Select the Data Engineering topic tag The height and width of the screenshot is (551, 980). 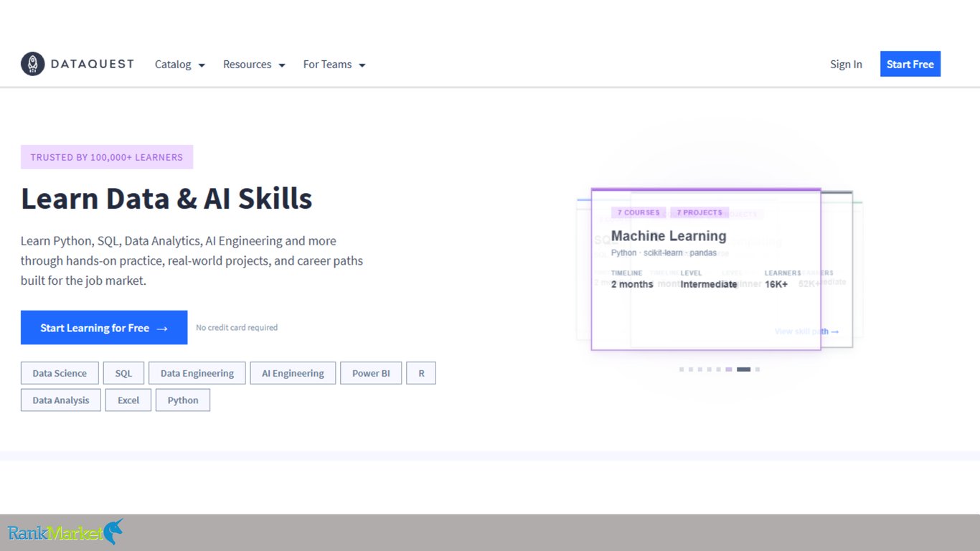pos(197,373)
